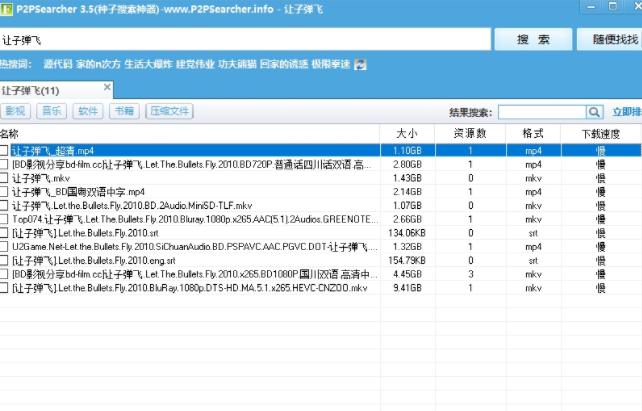This screenshot has height=411, width=642.
Task: Click the P2PSearcher app logo icon
Action: tap(6, 9)
